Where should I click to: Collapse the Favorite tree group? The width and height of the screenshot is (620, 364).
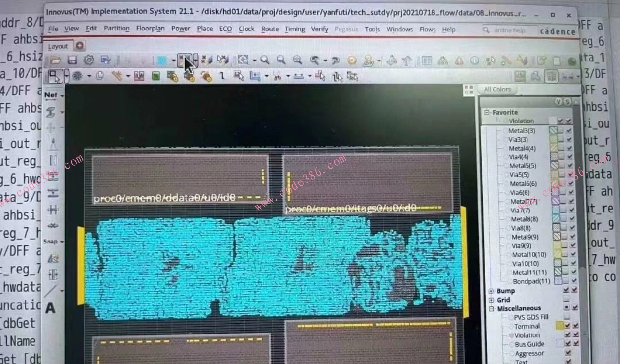pos(487,112)
